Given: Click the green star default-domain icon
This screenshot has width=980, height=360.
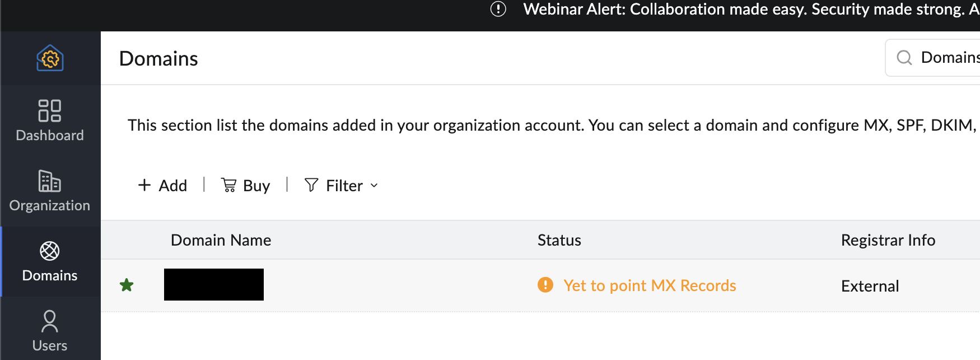Looking at the screenshot, I should (127, 285).
